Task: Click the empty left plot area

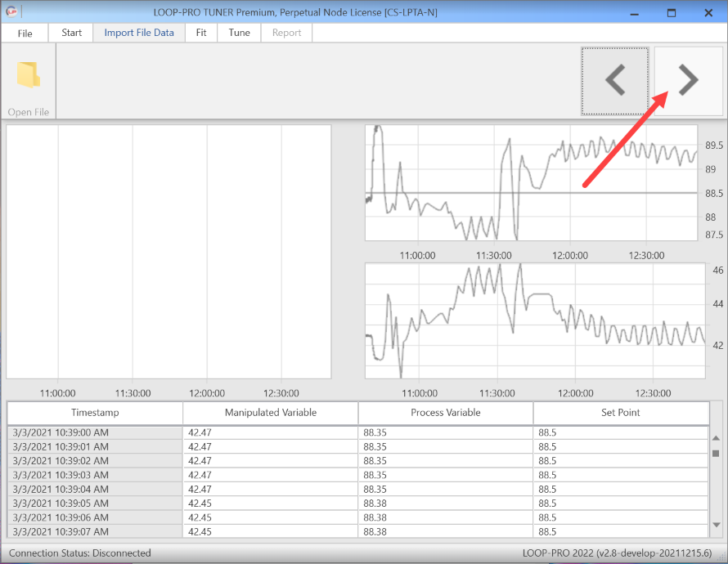Action: (169, 252)
